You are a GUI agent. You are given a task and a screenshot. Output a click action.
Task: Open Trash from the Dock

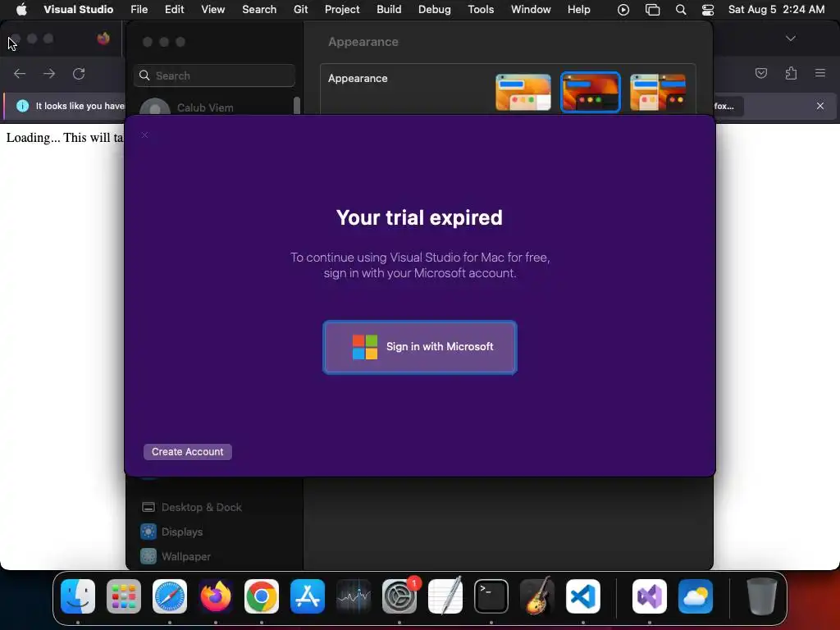pyautogui.click(x=761, y=596)
